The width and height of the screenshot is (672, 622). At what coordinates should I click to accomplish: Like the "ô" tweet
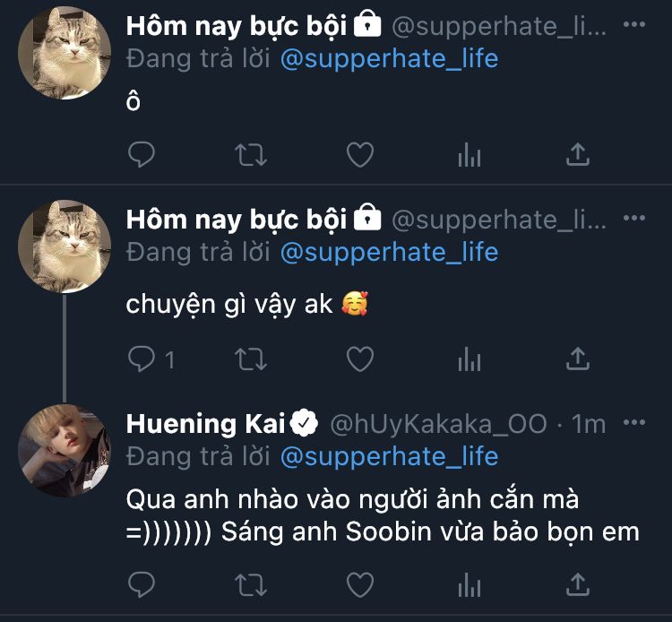click(360, 155)
